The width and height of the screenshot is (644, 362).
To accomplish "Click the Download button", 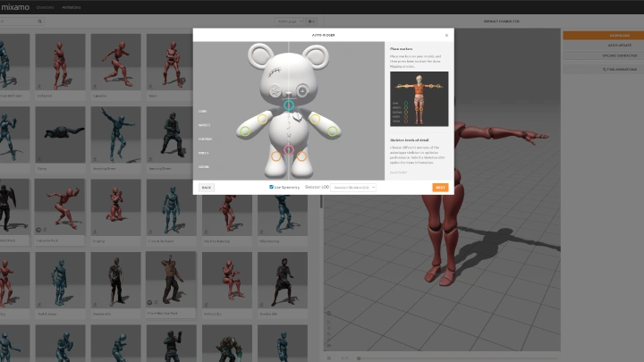I will coord(604,35).
